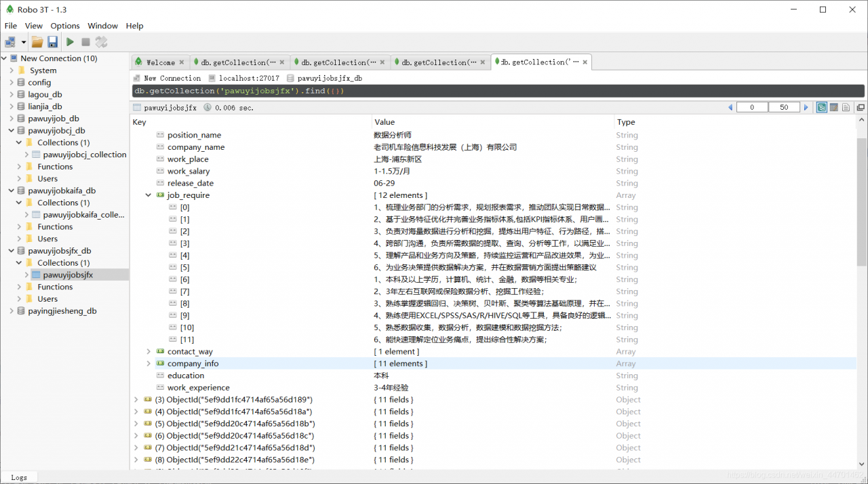Close the Welcome tab
868x484 pixels.
pos(182,62)
